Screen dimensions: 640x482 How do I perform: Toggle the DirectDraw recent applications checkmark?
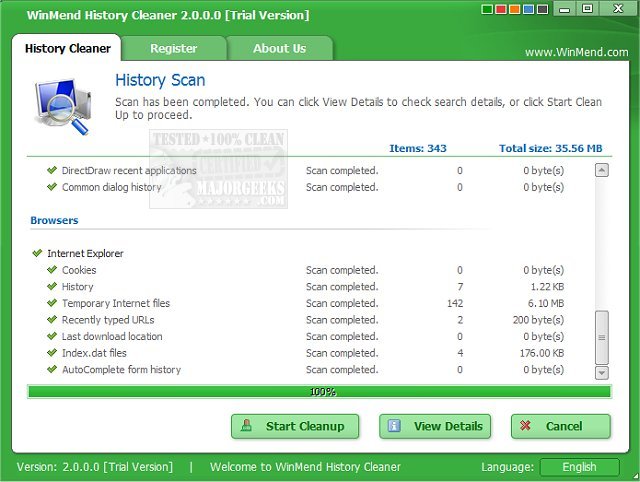tap(52, 170)
